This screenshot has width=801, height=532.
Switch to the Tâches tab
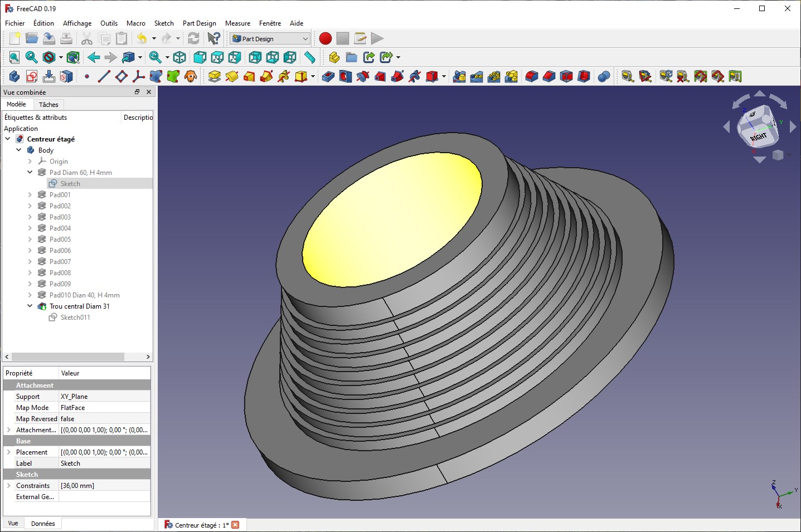point(48,104)
